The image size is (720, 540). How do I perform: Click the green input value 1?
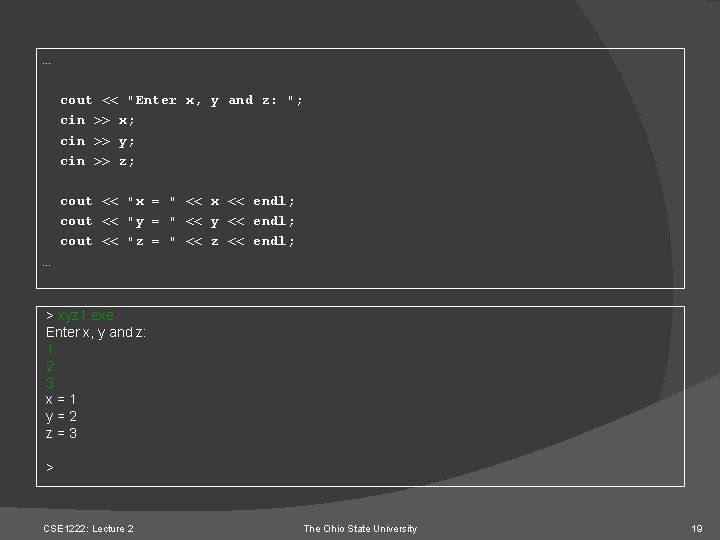[x=50, y=349]
